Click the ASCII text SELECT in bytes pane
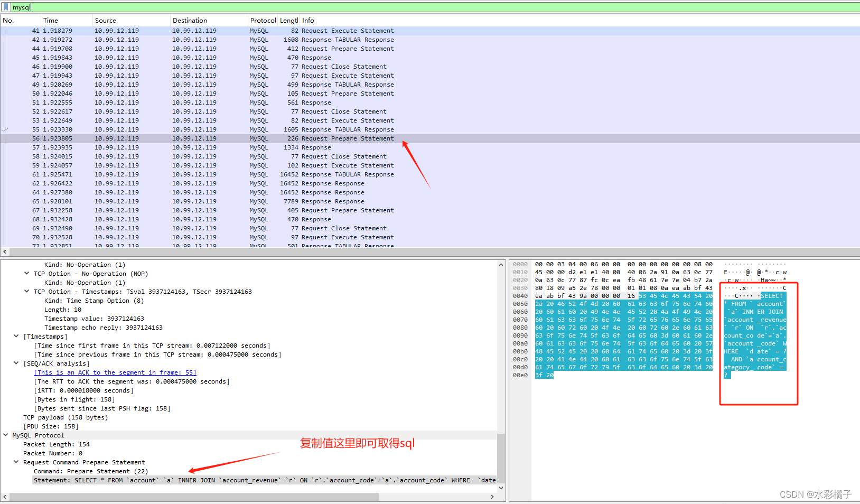Screen dimensions: 860x504 (771, 296)
